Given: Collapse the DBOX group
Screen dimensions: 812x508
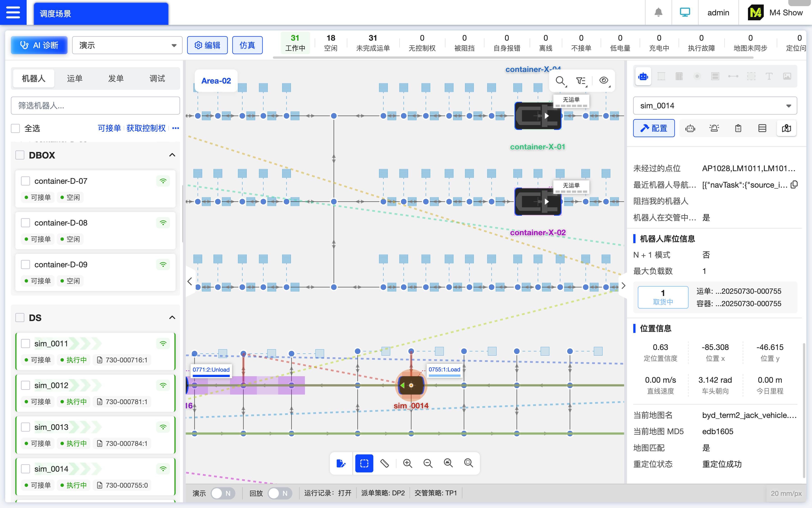Looking at the screenshot, I should click(172, 155).
